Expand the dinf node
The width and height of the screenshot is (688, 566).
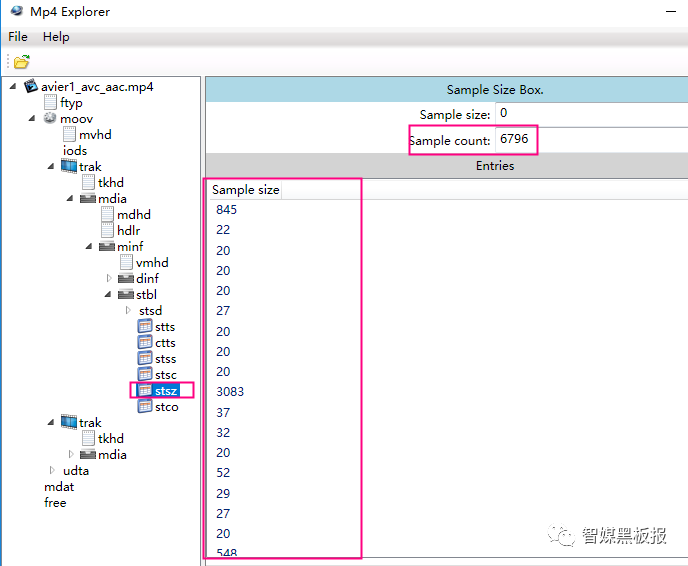[x=109, y=278]
